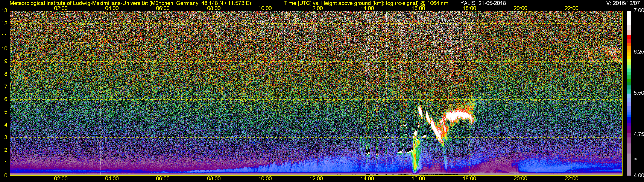
Task: Click the 04:00 label on the top time axis
Action: coord(112,8)
